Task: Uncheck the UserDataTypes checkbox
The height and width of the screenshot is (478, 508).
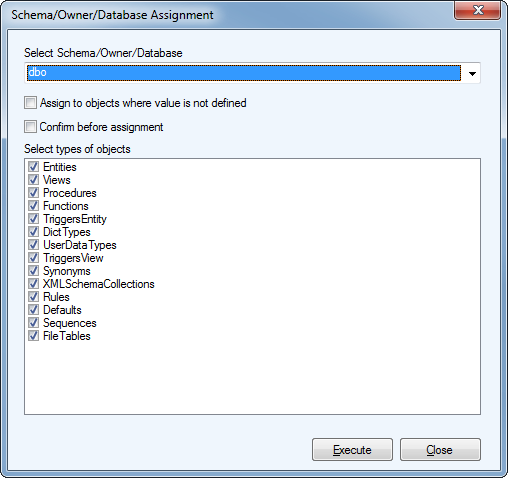Action: 33,244
